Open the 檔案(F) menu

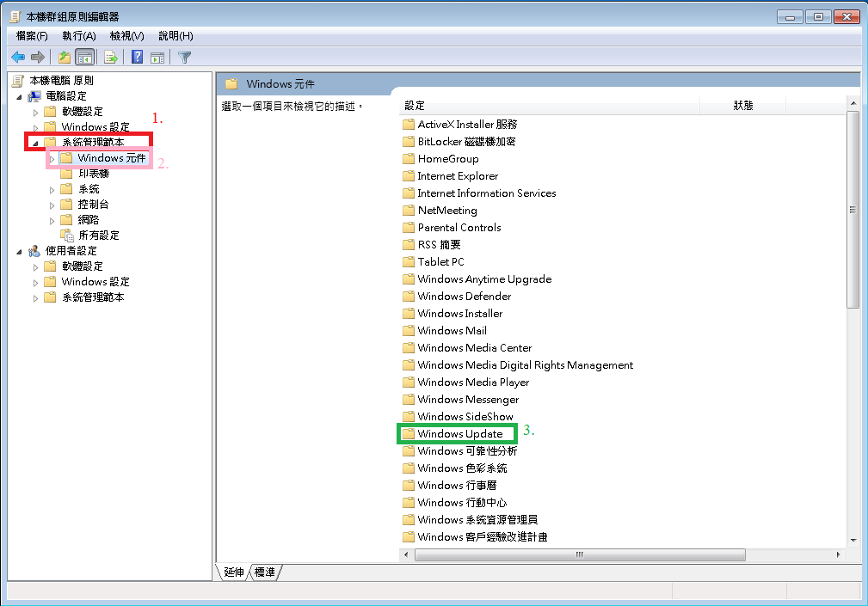pyautogui.click(x=32, y=35)
